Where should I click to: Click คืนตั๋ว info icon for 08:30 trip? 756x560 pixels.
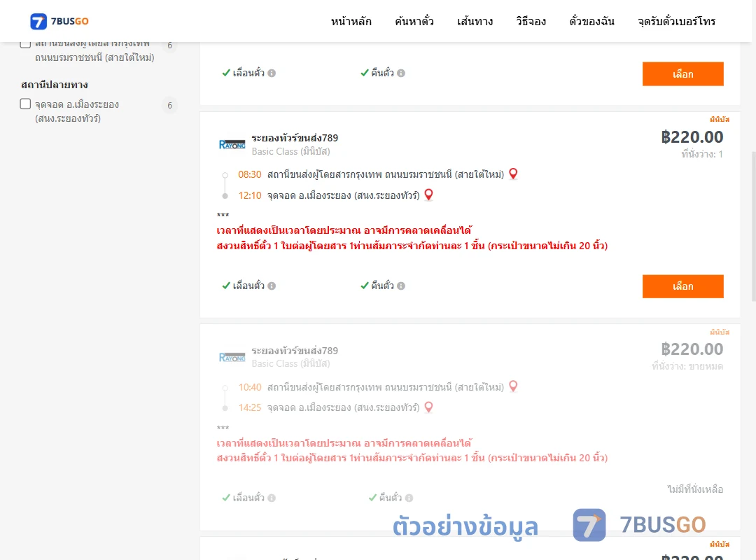point(401,286)
